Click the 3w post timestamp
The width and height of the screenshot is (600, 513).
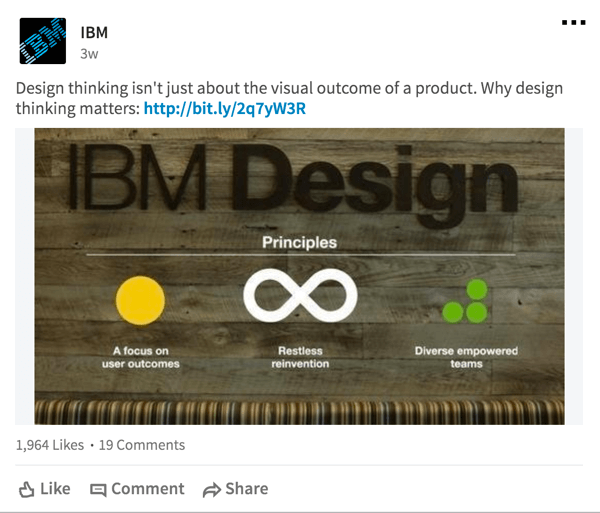tap(89, 54)
